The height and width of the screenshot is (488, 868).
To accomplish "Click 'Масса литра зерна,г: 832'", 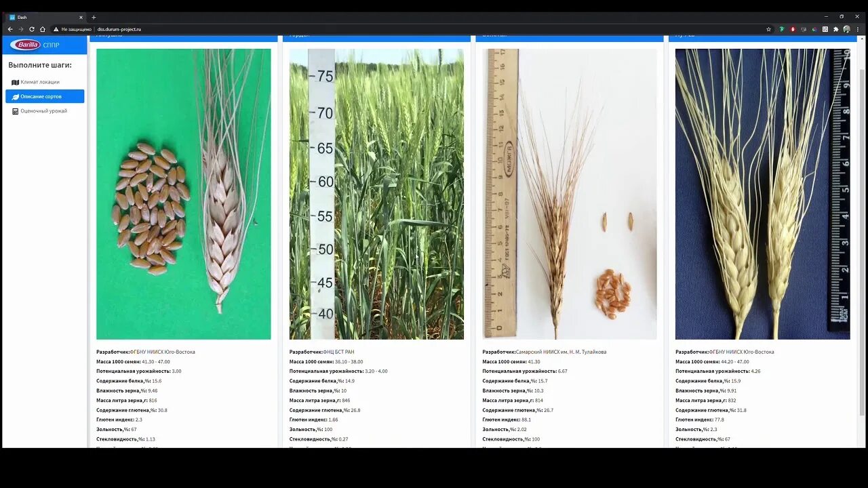I will click(706, 401).
